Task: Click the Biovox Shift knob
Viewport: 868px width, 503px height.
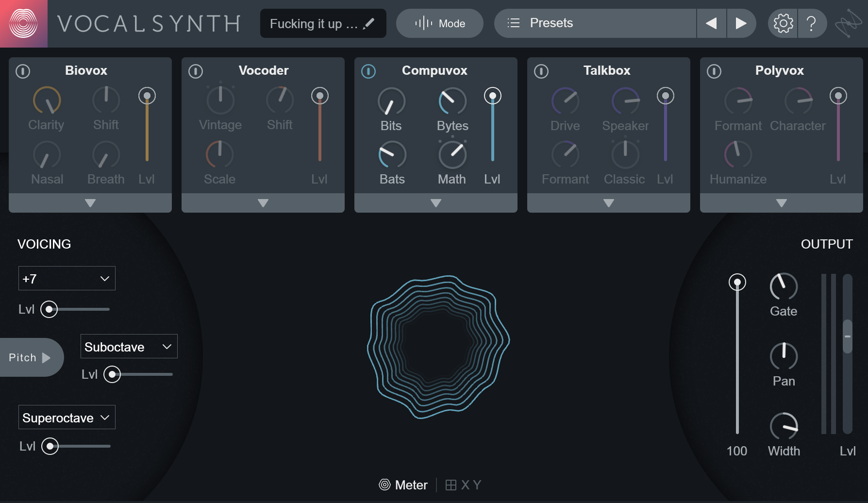Action: pyautogui.click(x=106, y=101)
